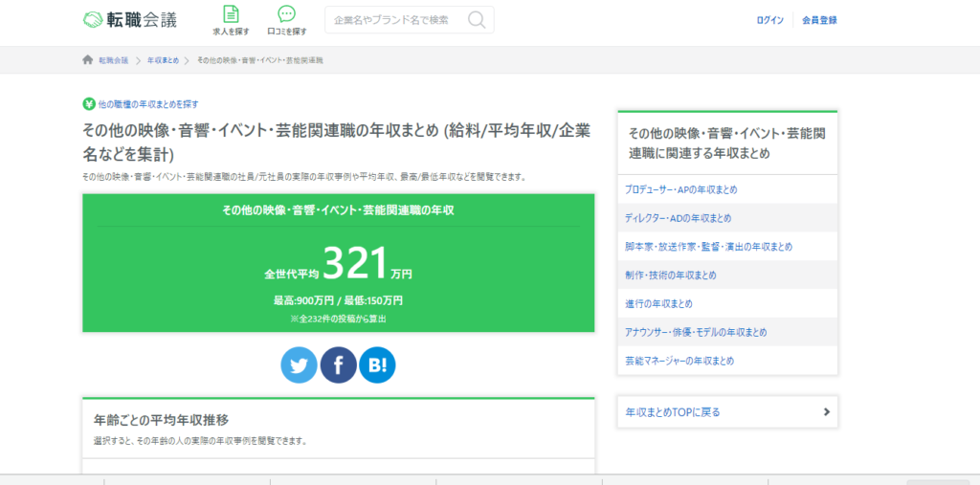Open 年収まとめ breadcrumb link
This screenshot has width=980, height=485.
pyautogui.click(x=163, y=60)
